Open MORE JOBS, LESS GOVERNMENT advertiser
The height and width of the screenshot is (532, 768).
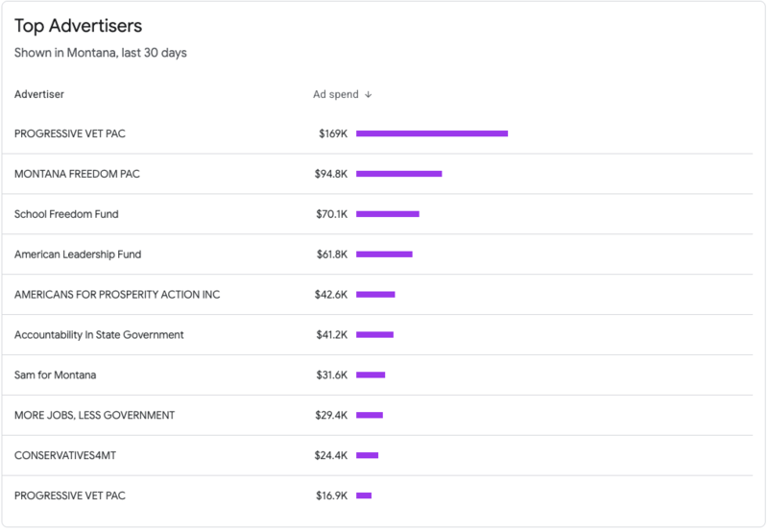click(94, 415)
